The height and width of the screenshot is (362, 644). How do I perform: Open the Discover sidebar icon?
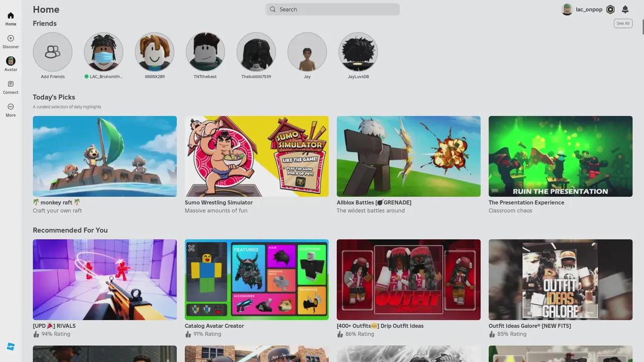pyautogui.click(x=11, y=38)
